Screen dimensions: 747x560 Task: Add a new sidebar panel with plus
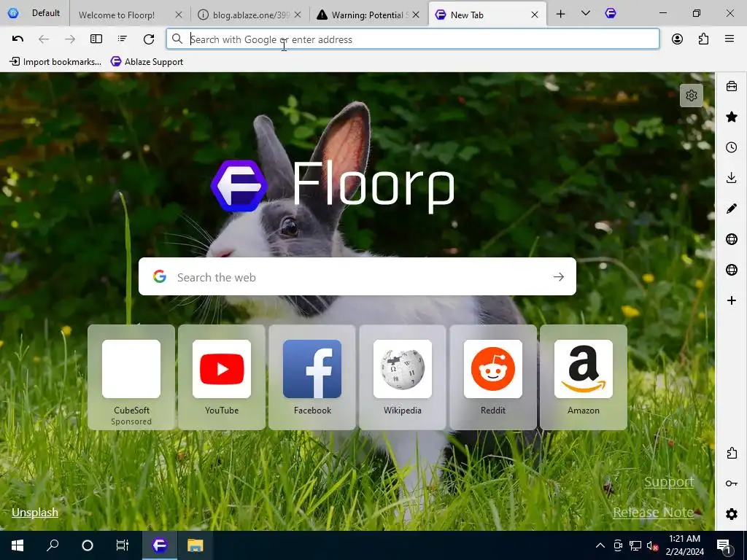click(x=731, y=300)
